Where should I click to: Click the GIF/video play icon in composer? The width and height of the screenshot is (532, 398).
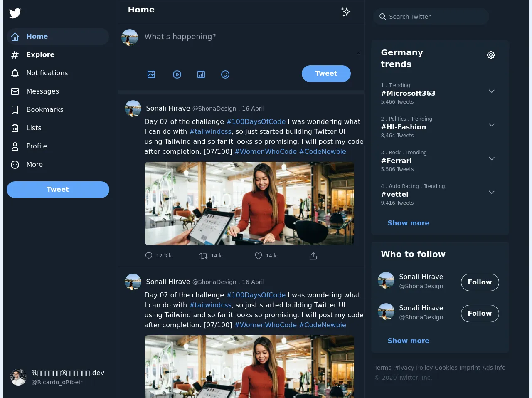(x=177, y=74)
